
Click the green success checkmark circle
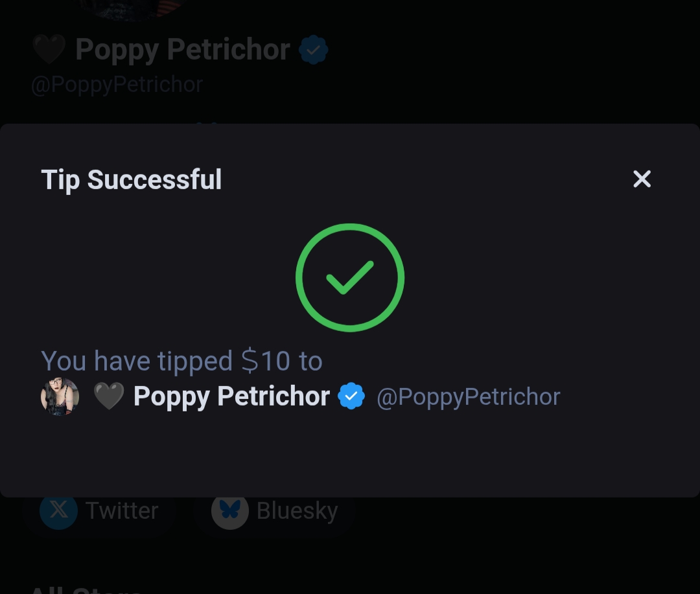point(350,277)
